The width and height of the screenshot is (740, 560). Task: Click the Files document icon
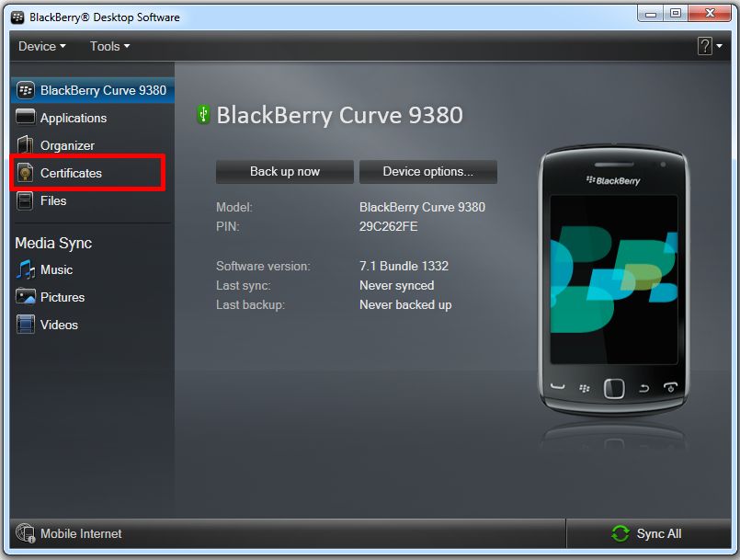click(x=25, y=200)
